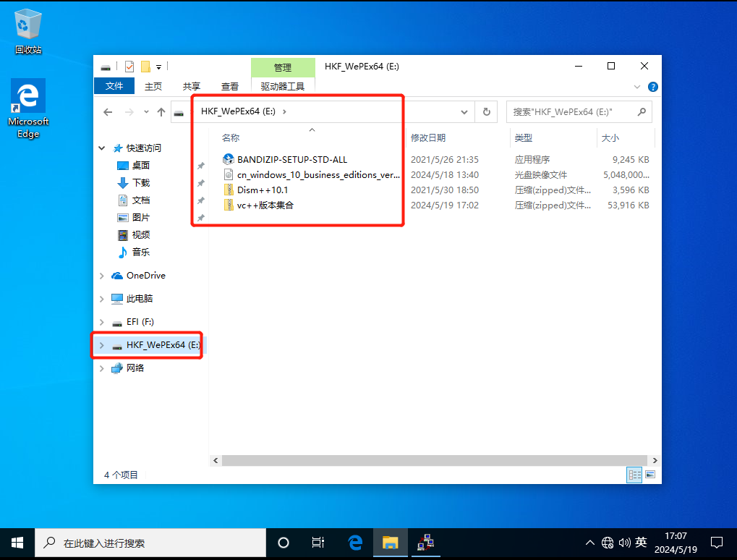
Task: Switch to the 查看 ribbon tab
Action: [230, 87]
